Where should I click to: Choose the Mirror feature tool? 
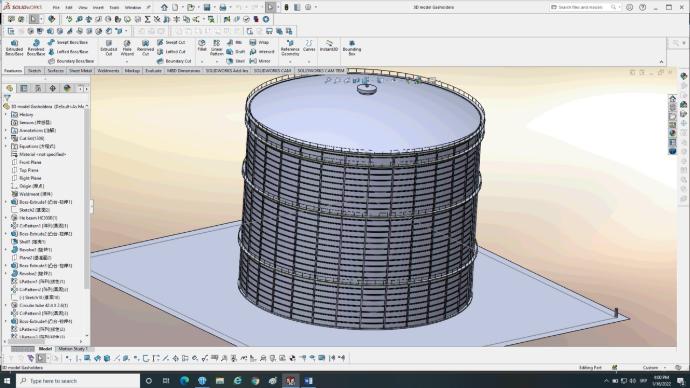(x=260, y=61)
